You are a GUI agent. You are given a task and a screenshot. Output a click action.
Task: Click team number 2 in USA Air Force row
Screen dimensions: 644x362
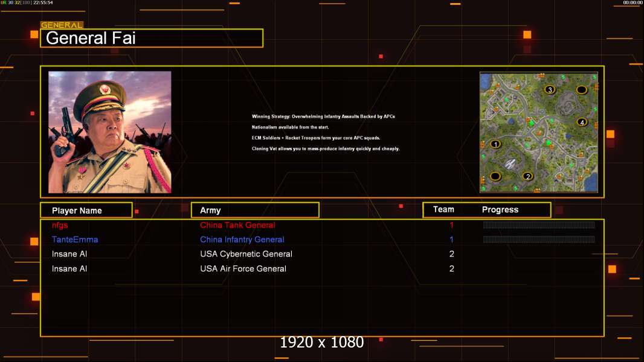click(x=451, y=269)
